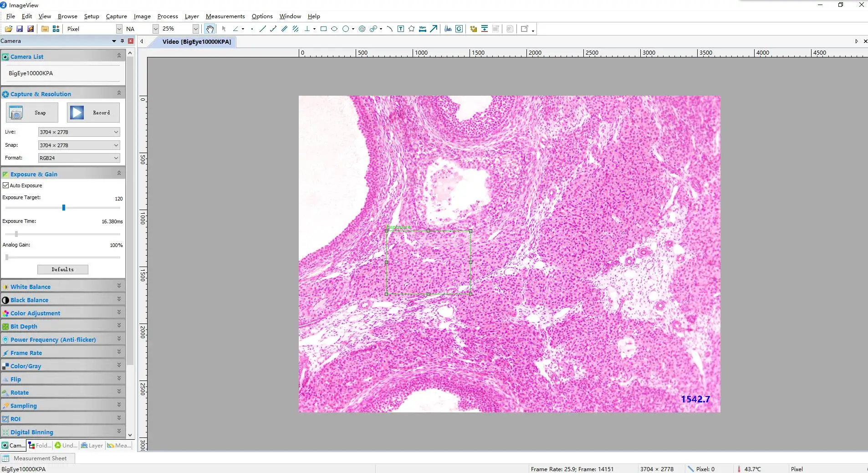Select the scale bar tool
868x473 pixels.
[x=423, y=29]
